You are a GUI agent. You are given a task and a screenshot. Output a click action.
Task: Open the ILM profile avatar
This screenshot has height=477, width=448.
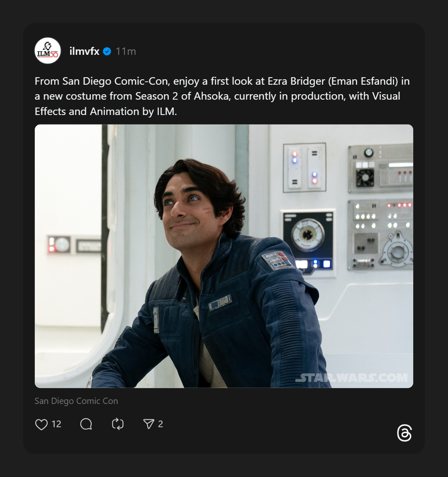pos(48,51)
